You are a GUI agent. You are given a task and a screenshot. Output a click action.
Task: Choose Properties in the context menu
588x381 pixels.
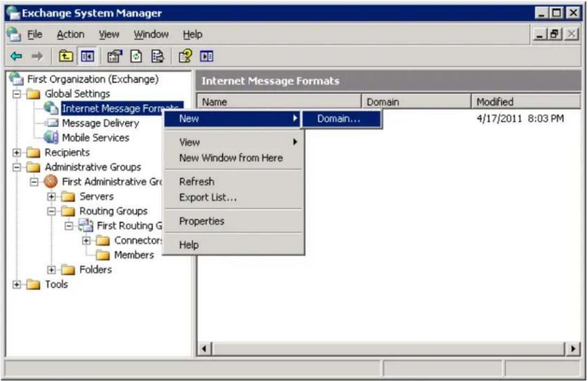(x=233, y=221)
